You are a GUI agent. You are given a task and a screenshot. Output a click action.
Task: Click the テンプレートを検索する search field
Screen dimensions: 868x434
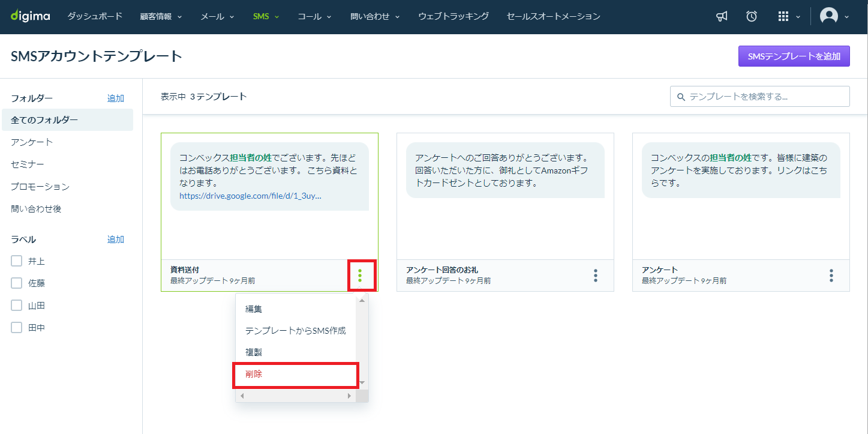click(760, 97)
